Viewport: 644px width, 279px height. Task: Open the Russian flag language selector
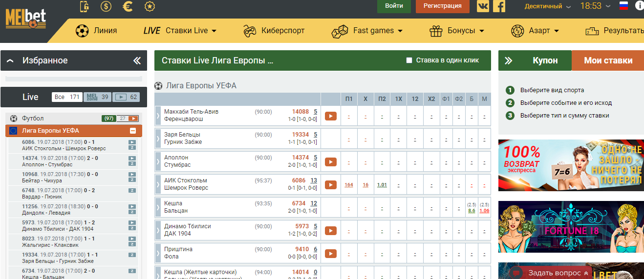click(x=623, y=6)
